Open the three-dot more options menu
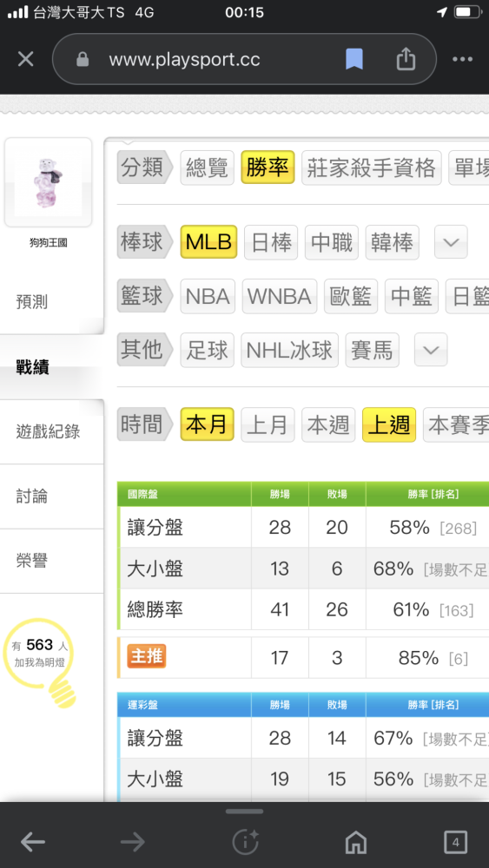The image size is (489, 868). [x=462, y=59]
